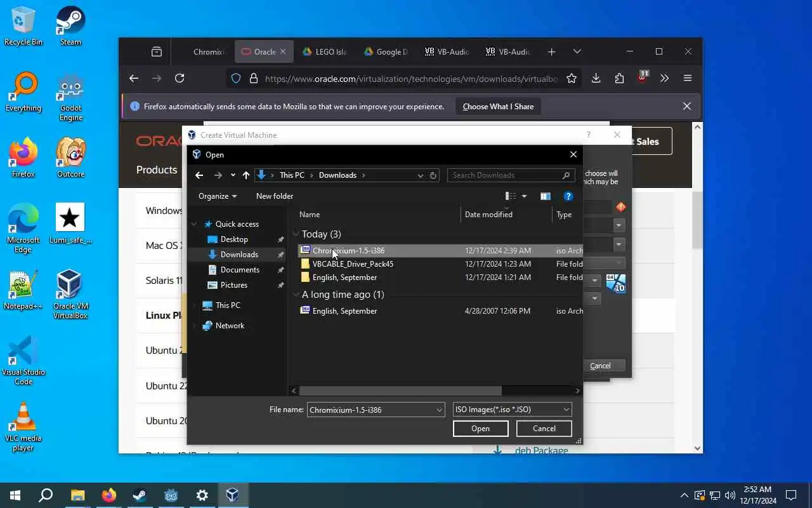The height and width of the screenshot is (508, 812).
Task: Refresh the Downloads folder listing
Action: 434,175
